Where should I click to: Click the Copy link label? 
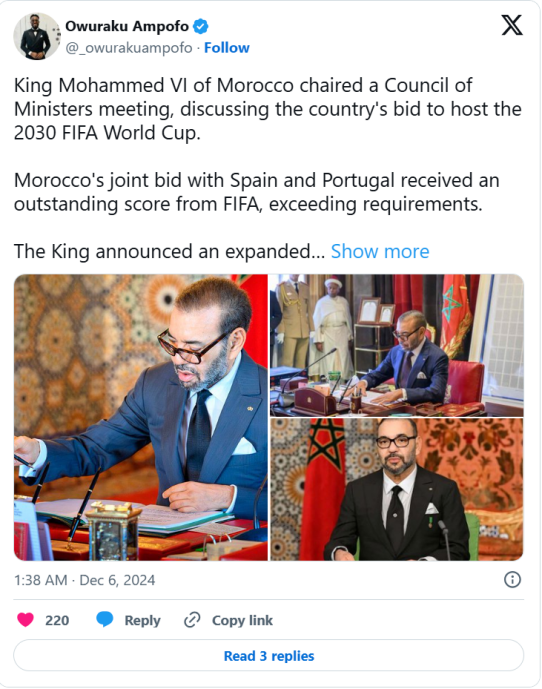pyautogui.click(x=242, y=620)
